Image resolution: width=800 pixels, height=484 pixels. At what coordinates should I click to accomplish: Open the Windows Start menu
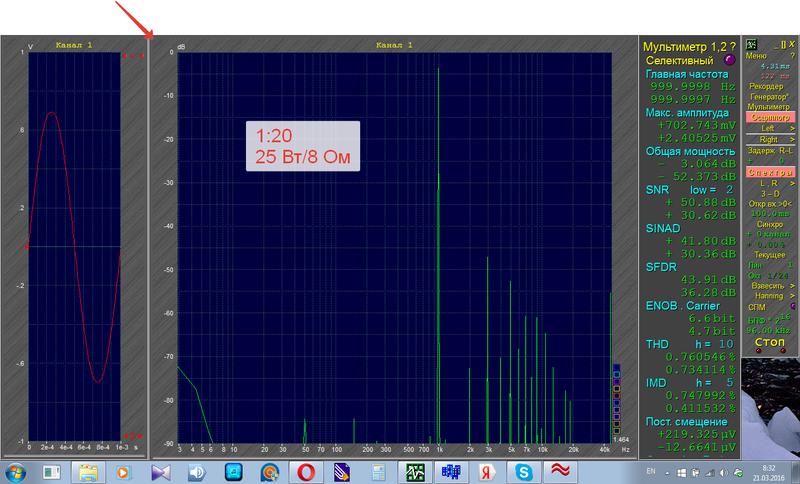click(14, 472)
